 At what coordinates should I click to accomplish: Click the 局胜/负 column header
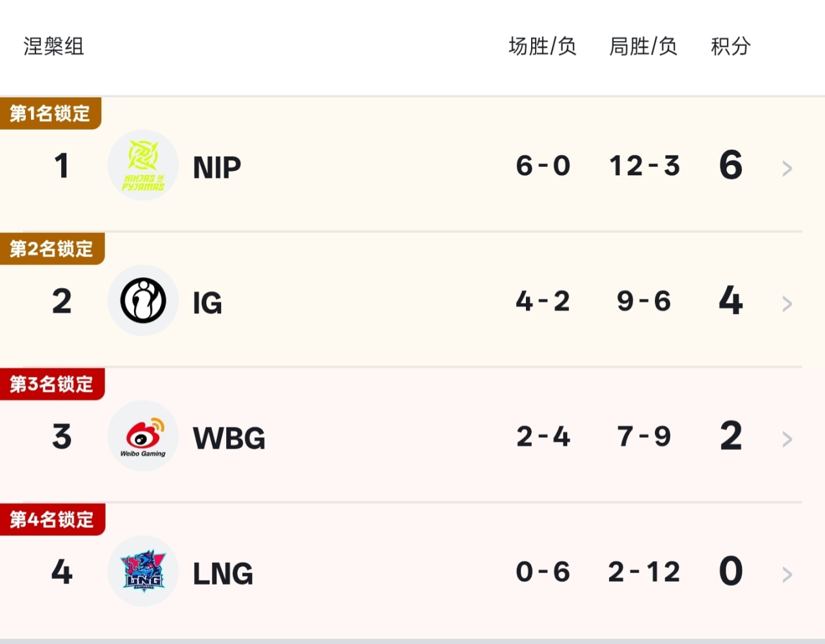coord(643,46)
